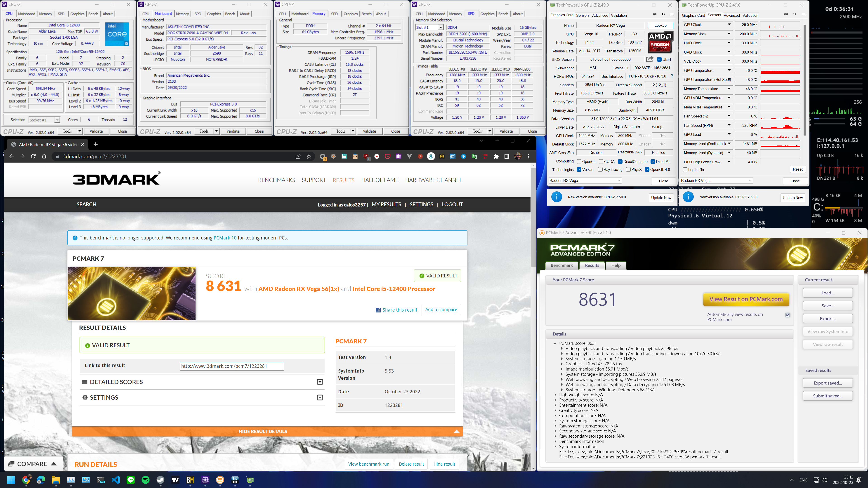Toggle the Vulkan technologies checkbox
This screenshot has width=868, height=488.
pyautogui.click(x=579, y=169)
